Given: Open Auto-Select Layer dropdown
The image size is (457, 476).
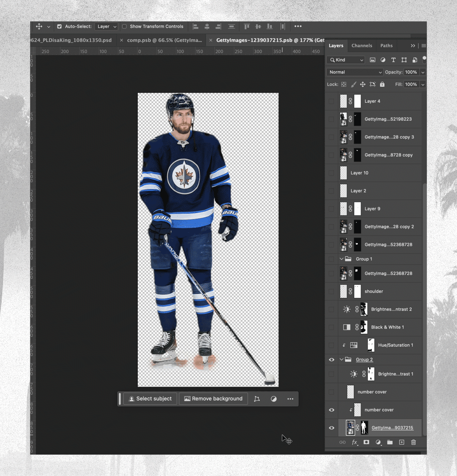Looking at the screenshot, I should coord(106,26).
